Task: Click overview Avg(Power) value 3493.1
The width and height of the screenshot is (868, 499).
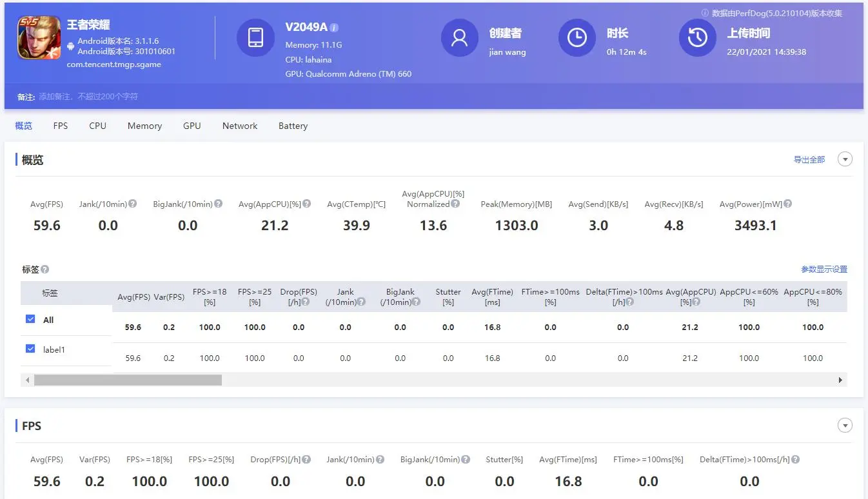Action: tap(755, 226)
